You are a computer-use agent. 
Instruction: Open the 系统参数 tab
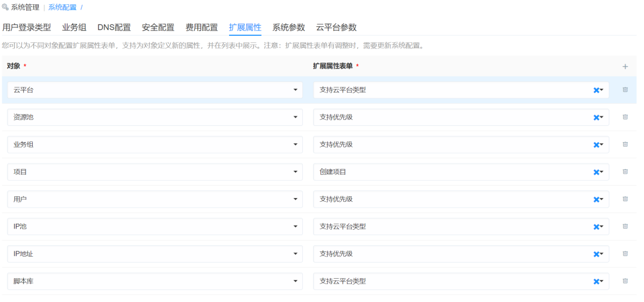pyautogui.click(x=289, y=27)
